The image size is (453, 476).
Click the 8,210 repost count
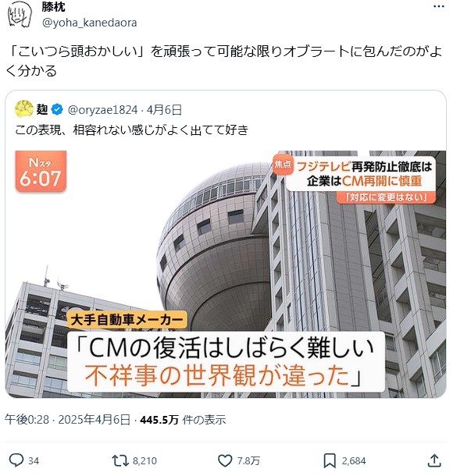(144, 461)
